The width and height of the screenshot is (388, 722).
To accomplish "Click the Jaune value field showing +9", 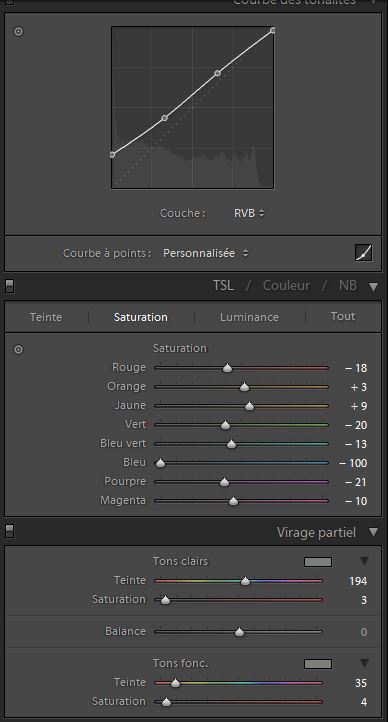I will click(x=359, y=407).
